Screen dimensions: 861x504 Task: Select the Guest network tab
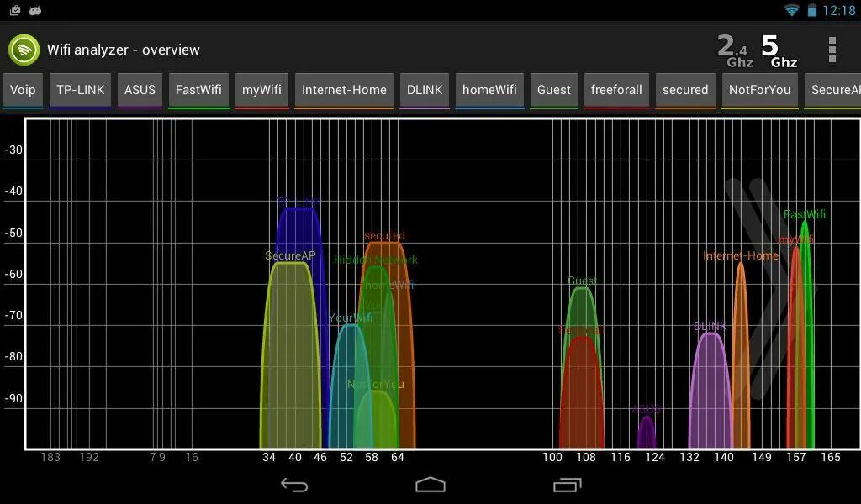[554, 89]
